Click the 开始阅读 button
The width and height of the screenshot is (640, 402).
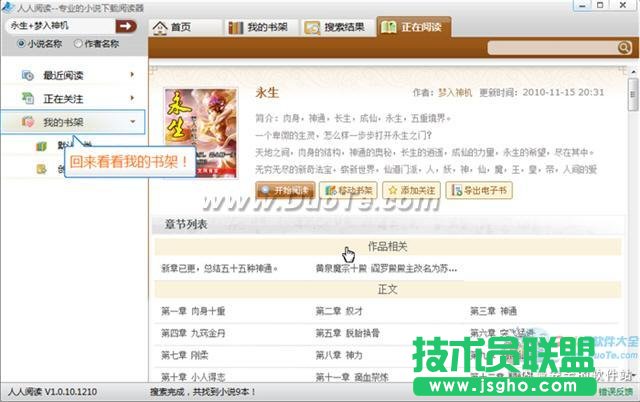285,190
